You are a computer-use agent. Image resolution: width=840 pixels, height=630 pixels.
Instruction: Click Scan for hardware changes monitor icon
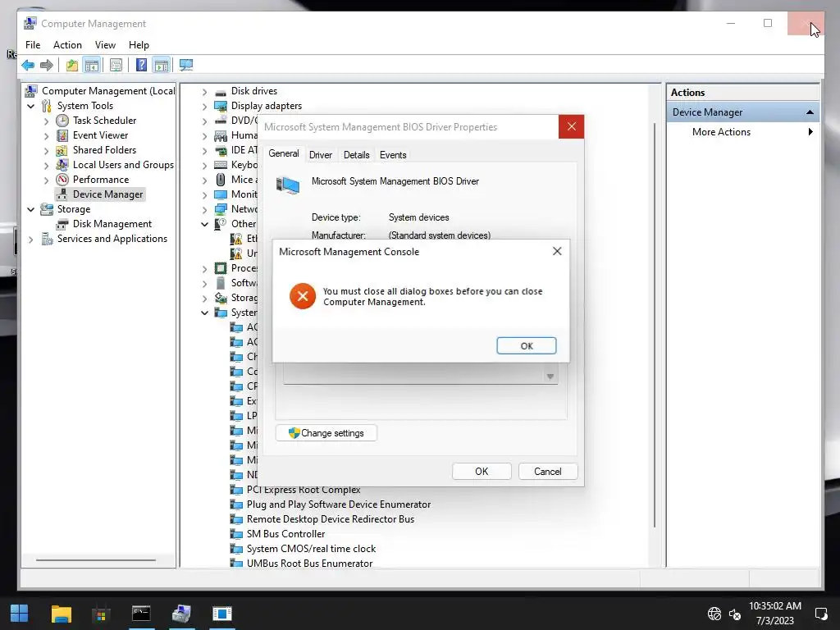tap(186, 66)
